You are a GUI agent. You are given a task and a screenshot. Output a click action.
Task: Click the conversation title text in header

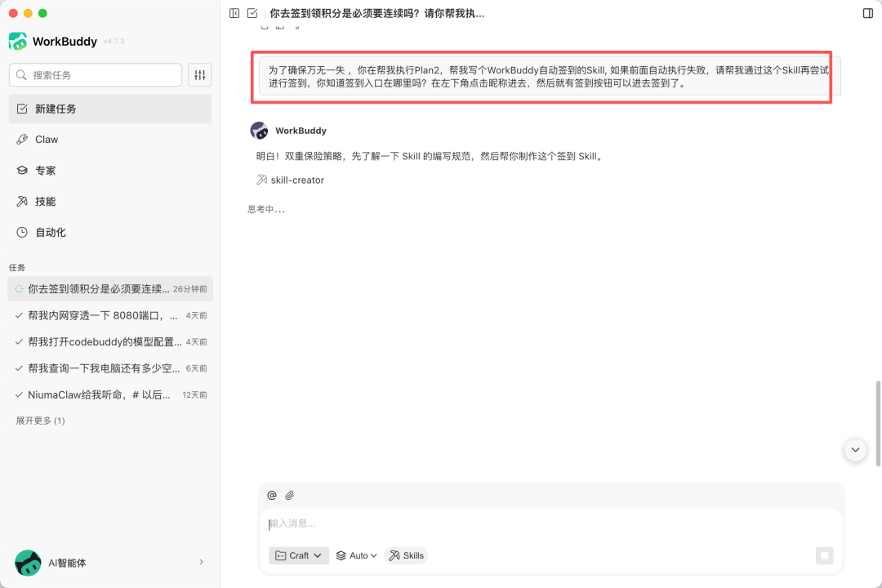click(x=376, y=14)
